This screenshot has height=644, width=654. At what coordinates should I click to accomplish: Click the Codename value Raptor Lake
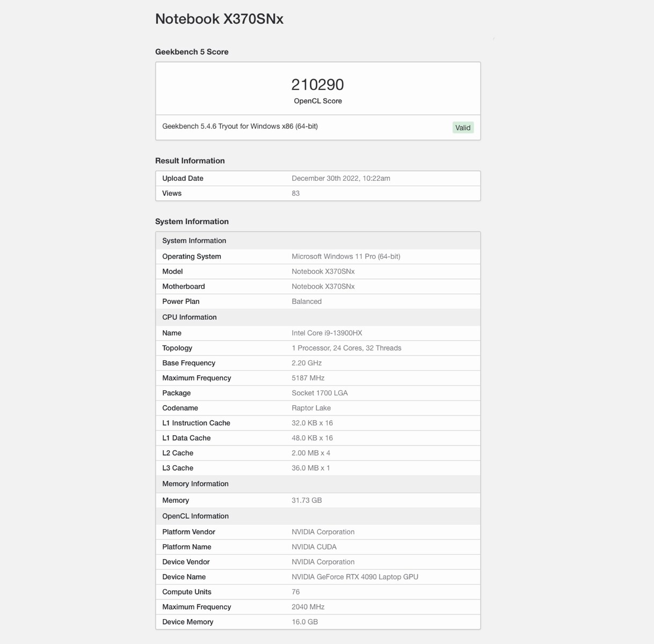click(x=311, y=408)
